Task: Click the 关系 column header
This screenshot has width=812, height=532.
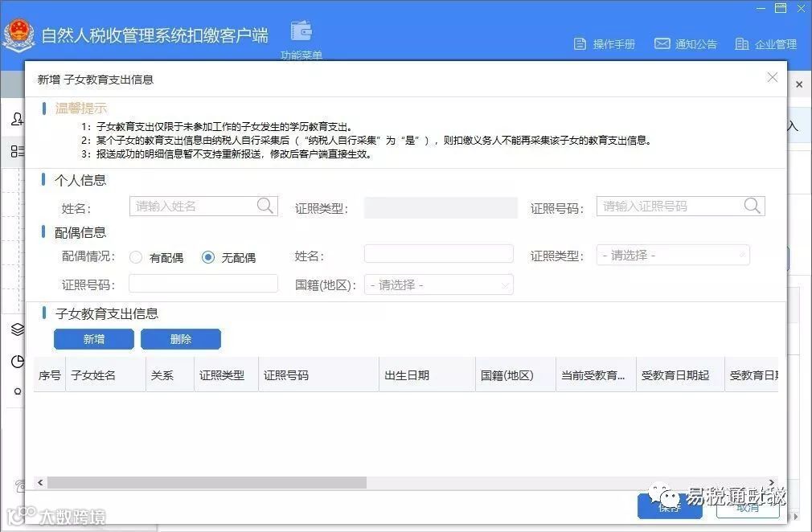Action: pos(170,374)
